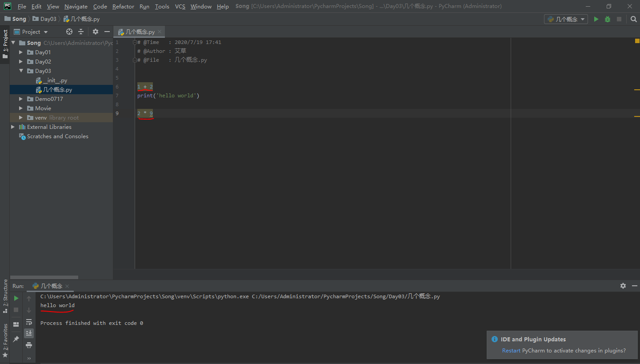Click the print('hello world') code line
The width and height of the screenshot is (640, 364).
(168, 96)
